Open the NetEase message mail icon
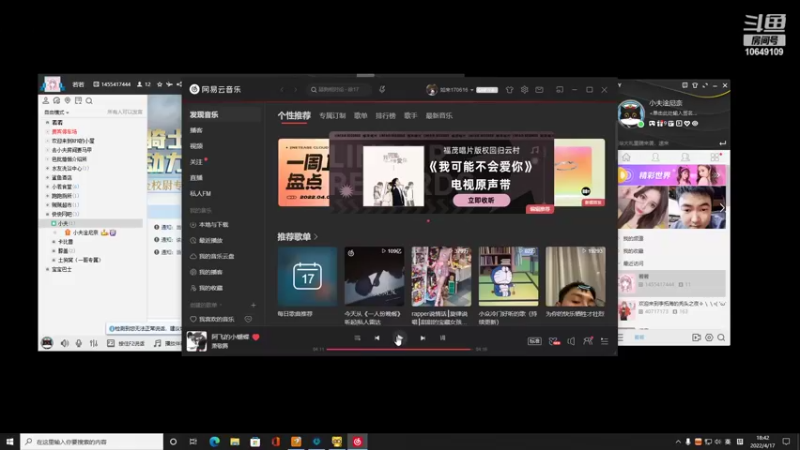The width and height of the screenshot is (800, 450). click(x=539, y=89)
